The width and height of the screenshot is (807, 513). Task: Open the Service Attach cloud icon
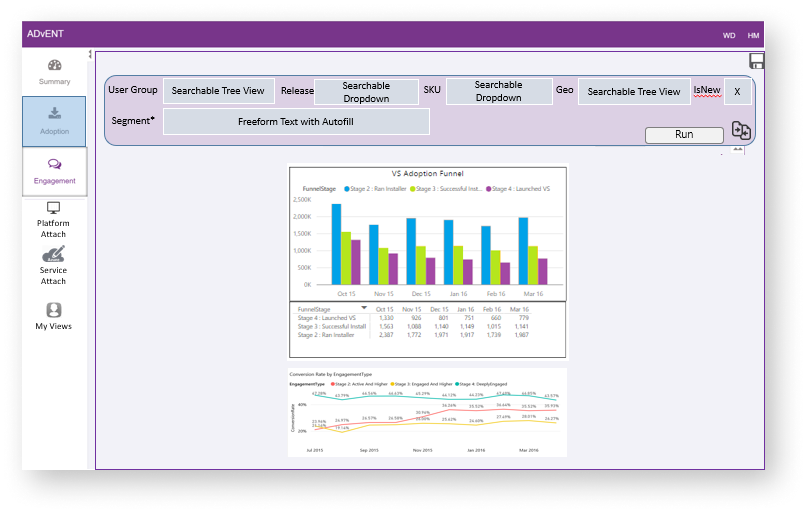(x=54, y=254)
